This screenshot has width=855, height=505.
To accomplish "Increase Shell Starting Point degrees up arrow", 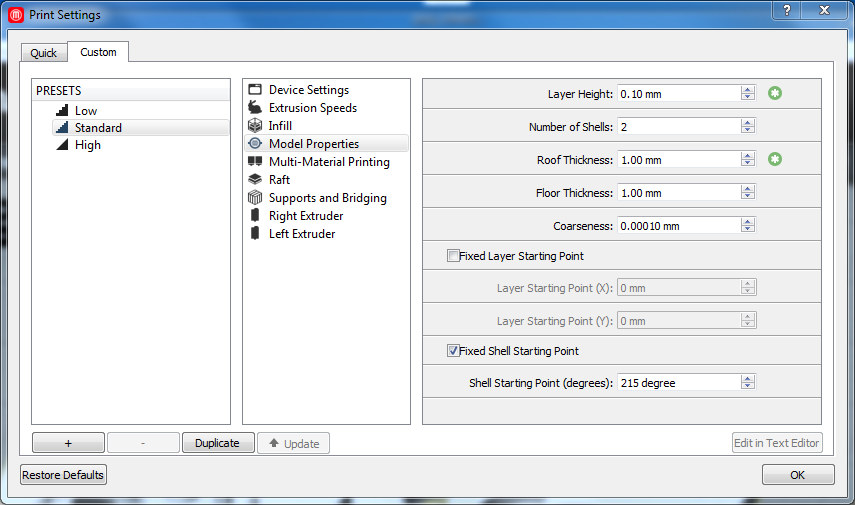I will click(748, 378).
